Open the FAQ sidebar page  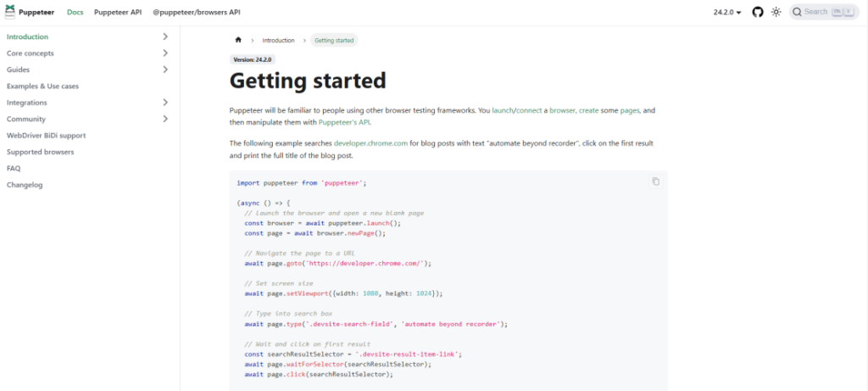14,169
